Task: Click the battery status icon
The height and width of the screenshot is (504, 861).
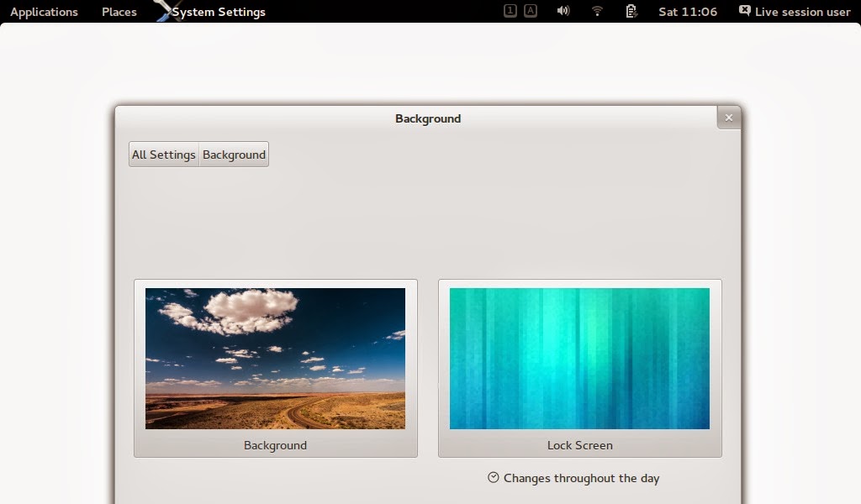Action: 631,11
